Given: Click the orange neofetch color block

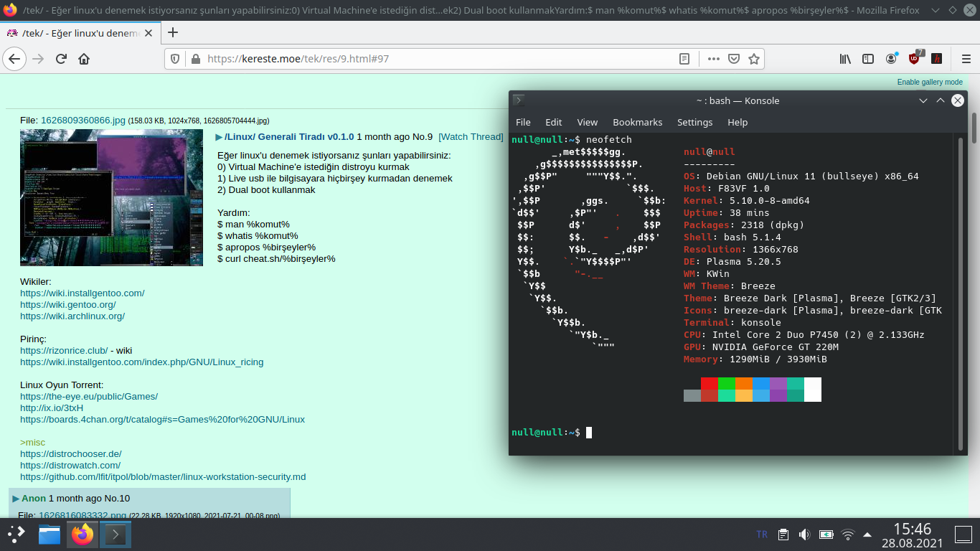Looking at the screenshot, I should click(744, 383).
